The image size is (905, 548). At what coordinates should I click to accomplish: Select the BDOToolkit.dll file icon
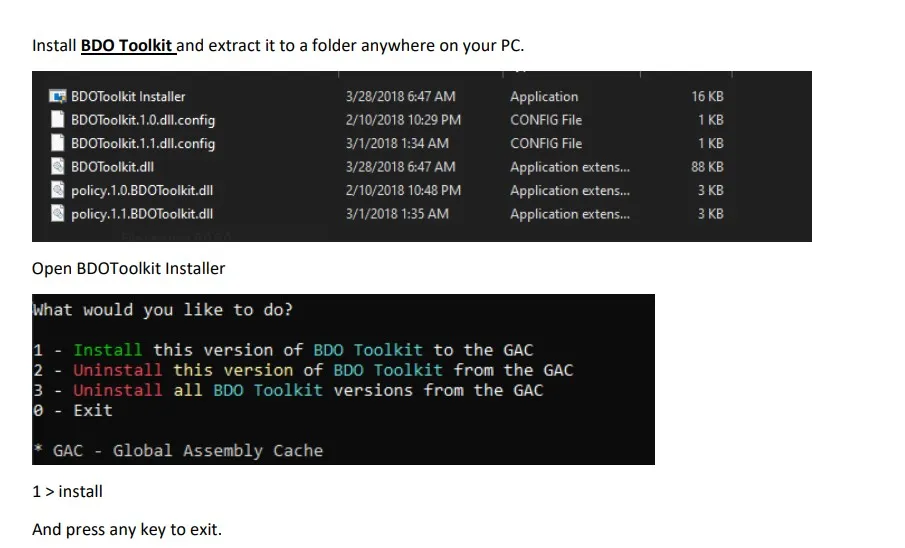[x=59, y=167]
